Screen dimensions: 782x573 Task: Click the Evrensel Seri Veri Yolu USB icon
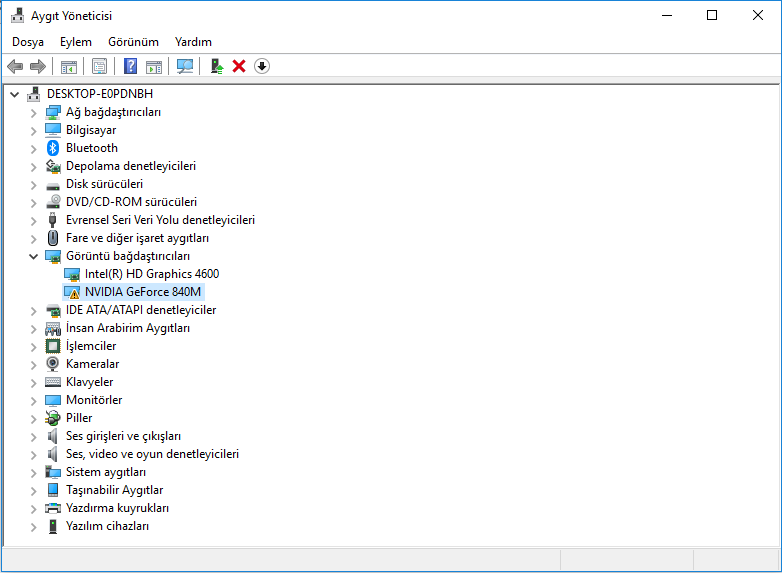pos(52,220)
